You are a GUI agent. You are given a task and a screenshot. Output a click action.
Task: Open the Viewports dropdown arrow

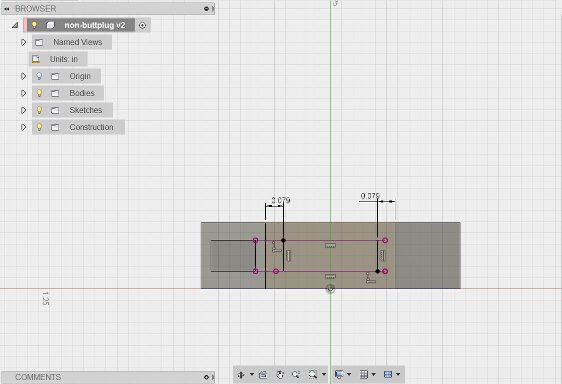coord(398,375)
